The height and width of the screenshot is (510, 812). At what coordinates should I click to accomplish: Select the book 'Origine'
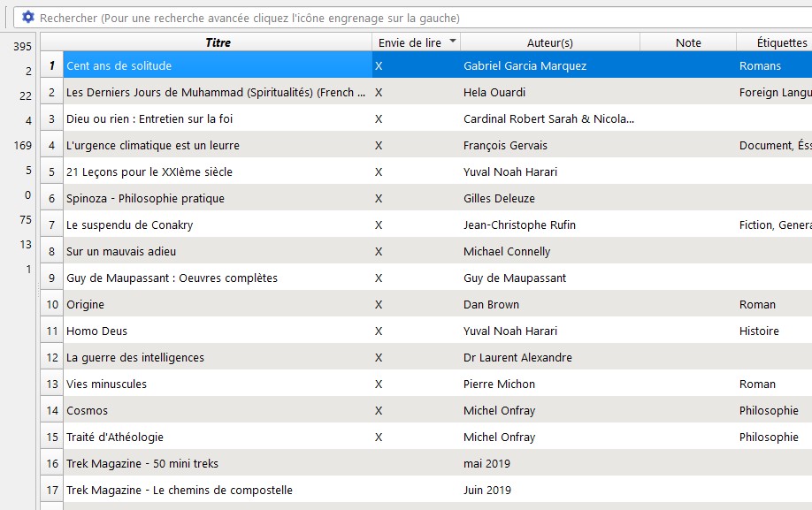coord(85,305)
